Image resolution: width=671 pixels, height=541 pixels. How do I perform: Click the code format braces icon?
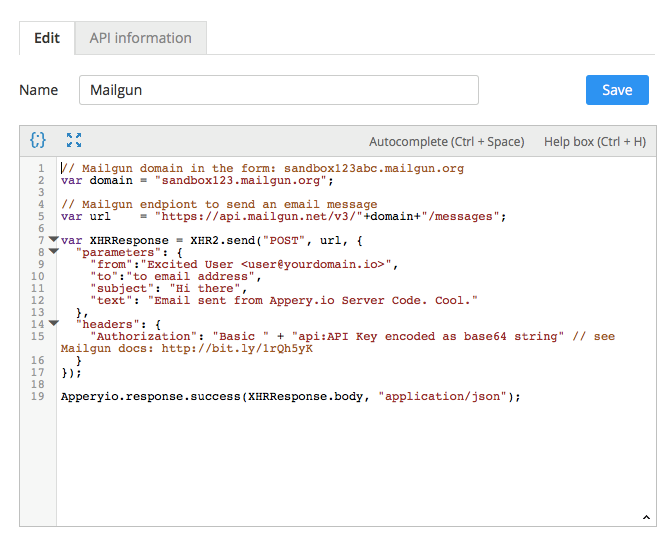pyautogui.click(x=38, y=140)
